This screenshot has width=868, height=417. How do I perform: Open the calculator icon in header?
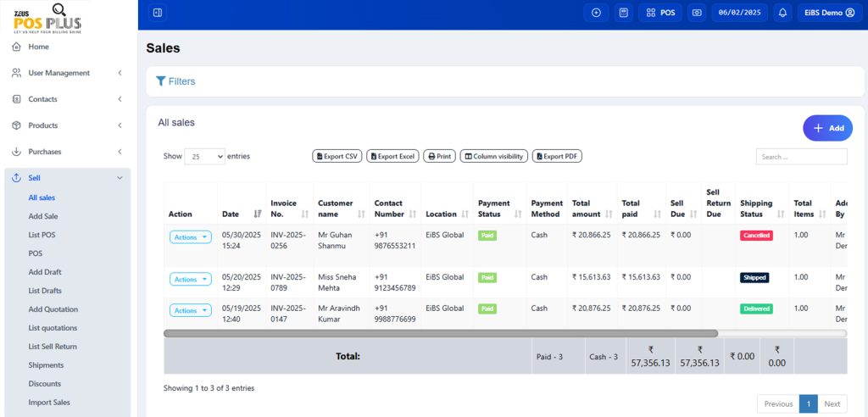(x=623, y=13)
